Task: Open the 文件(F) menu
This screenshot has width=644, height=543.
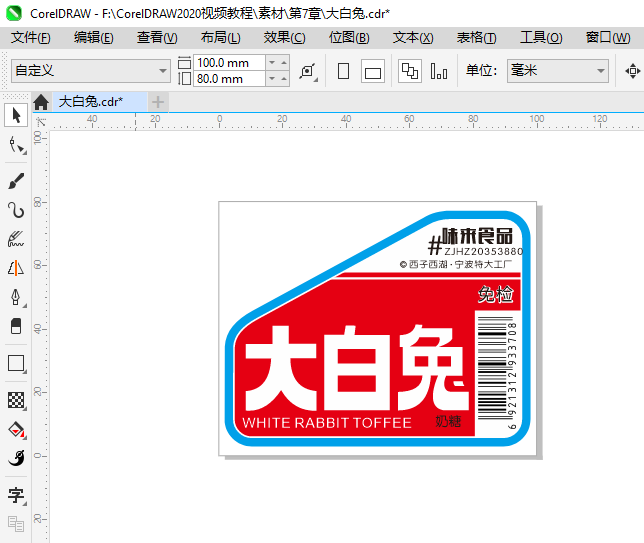Action: 31,38
